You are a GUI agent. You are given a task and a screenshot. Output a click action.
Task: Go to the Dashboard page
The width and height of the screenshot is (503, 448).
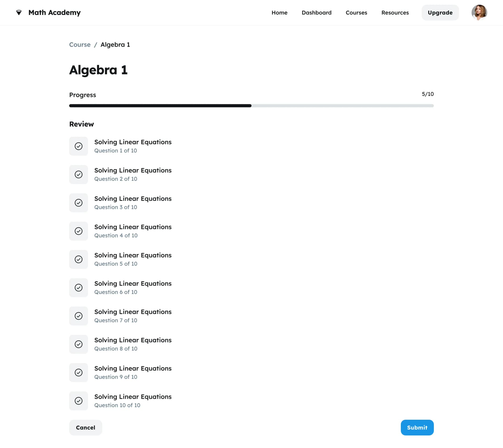point(316,13)
